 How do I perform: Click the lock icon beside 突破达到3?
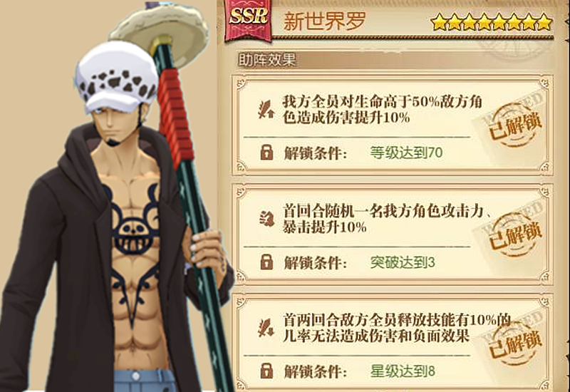pyautogui.click(x=266, y=262)
